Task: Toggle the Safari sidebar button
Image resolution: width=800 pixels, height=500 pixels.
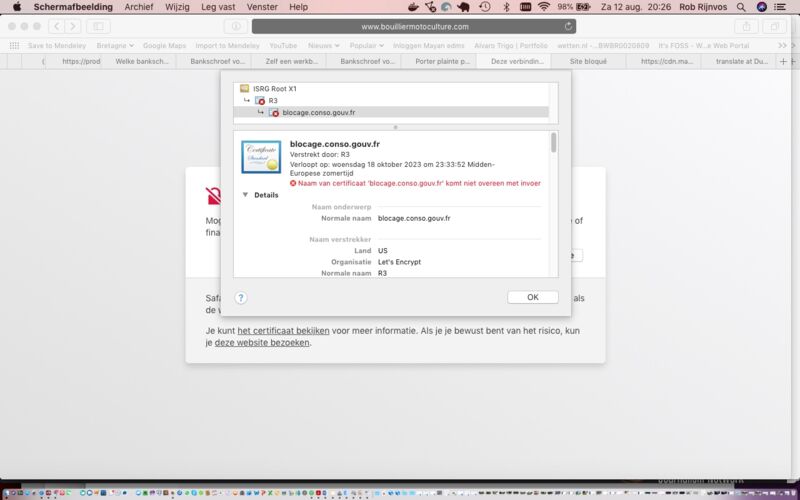Action: 98,26
